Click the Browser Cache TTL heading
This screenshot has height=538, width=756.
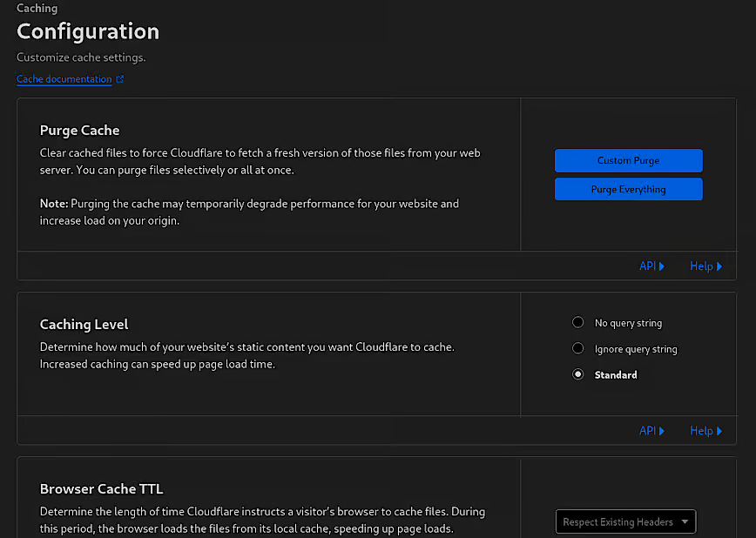(101, 488)
